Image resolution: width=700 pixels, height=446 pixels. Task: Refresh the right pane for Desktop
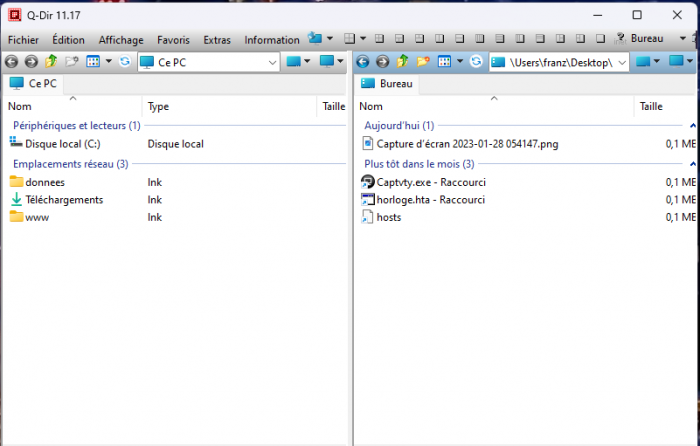[x=477, y=62]
